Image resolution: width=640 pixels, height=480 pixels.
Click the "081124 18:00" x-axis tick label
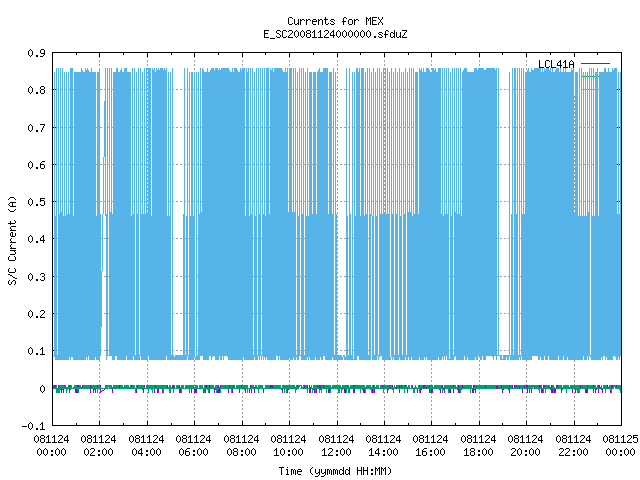click(x=478, y=446)
